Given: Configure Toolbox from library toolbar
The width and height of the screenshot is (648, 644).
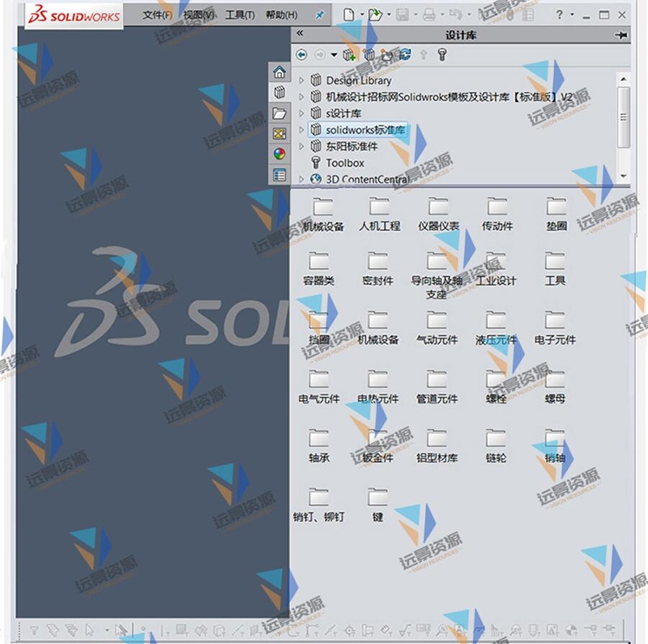Looking at the screenshot, I should click(x=442, y=54).
